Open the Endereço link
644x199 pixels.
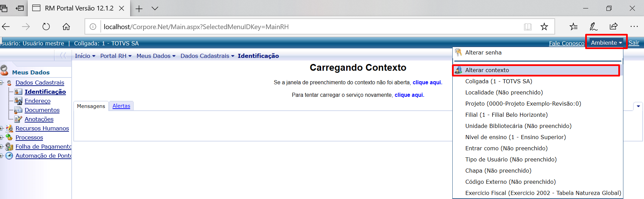[x=38, y=101]
